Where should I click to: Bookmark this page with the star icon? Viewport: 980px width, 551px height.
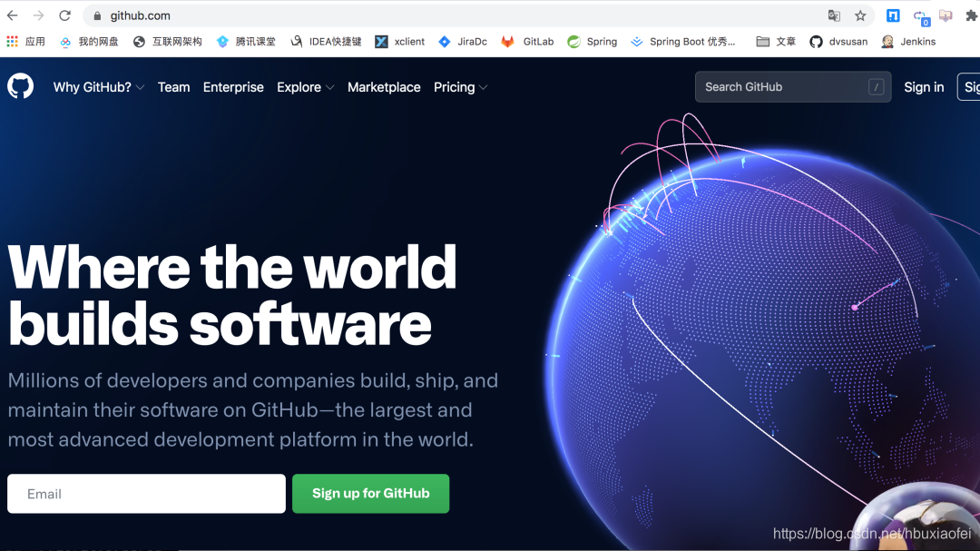click(x=860, y=15)
